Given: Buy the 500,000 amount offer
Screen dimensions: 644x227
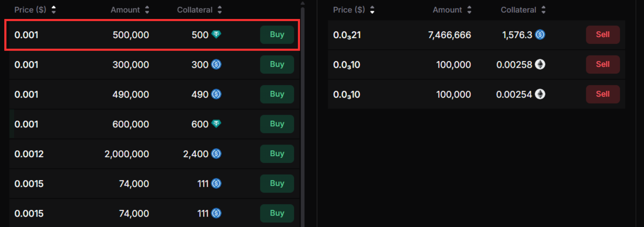Looking at the screenshot, I should click(x=277, y=35).
